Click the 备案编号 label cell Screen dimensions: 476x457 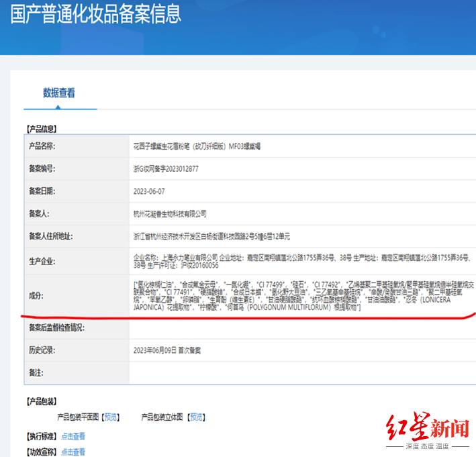pos(77,168)
